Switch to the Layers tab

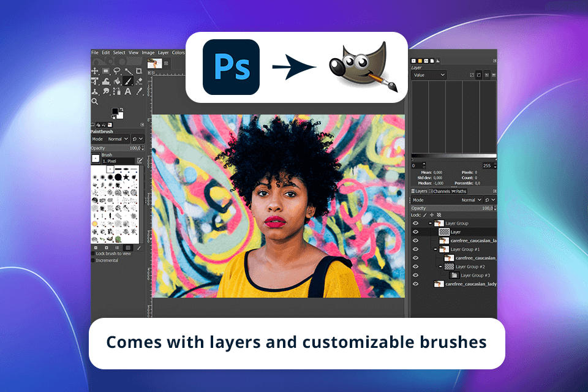[x=419, y=191]
